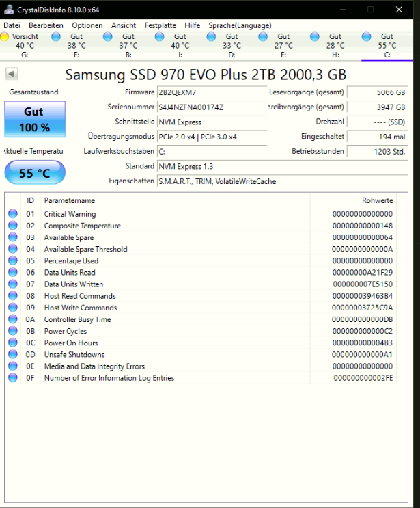The image size is (420, 508).
Task: Click the status icon for Composite Temperature
Action: [x=12, y=226]
